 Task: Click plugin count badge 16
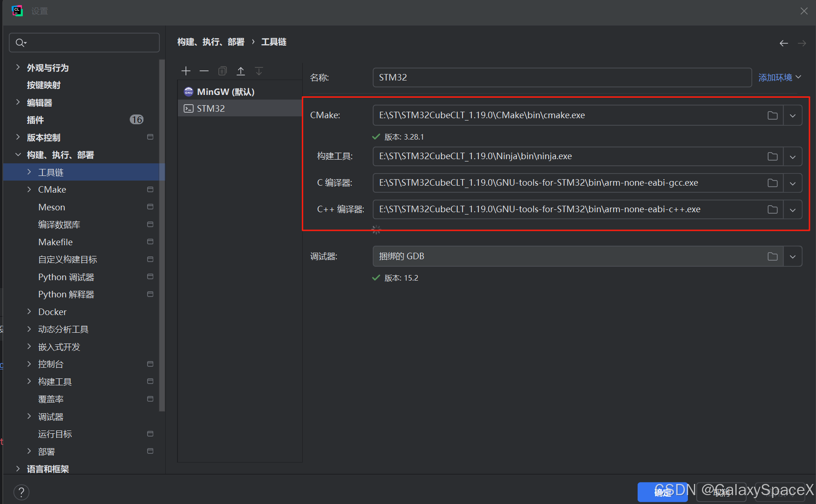[x=136, y=120]
